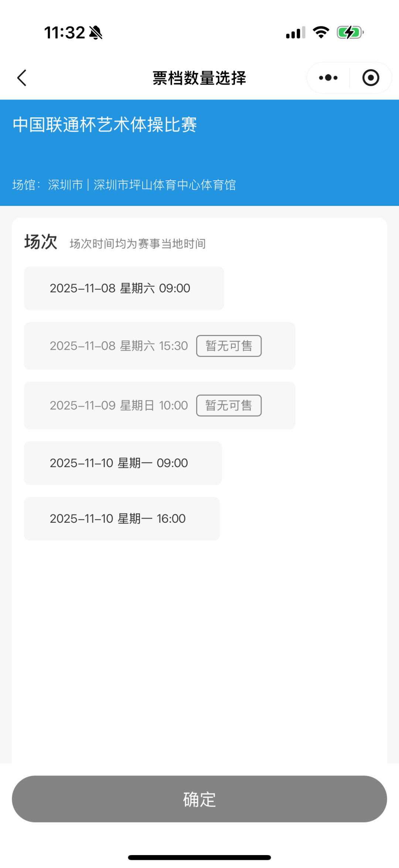Viewport: 399px width, 868px height.
Task: Open the mini program more-options menu
Action: tap(328, 78)
